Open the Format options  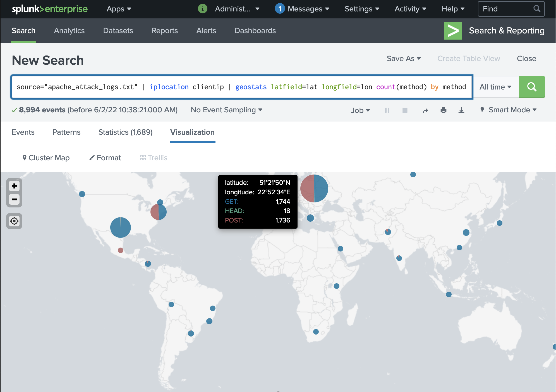tap(105, 158)
